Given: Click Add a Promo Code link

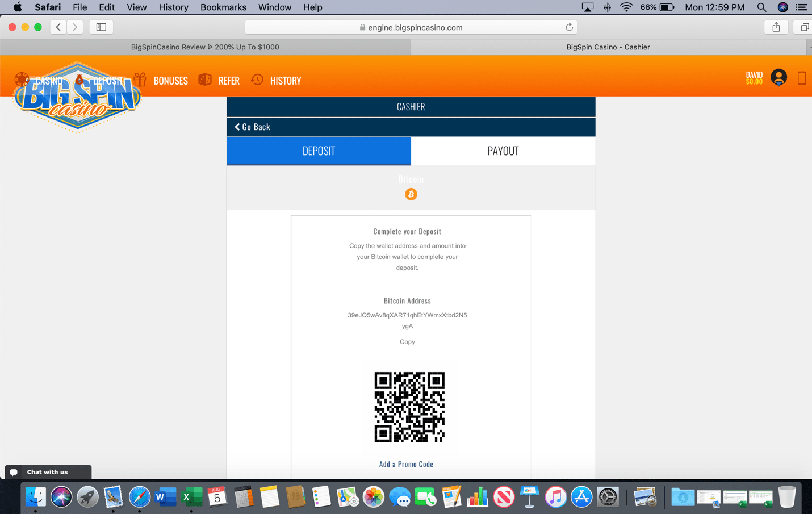Looking at the screenshot, I should 406,464.
